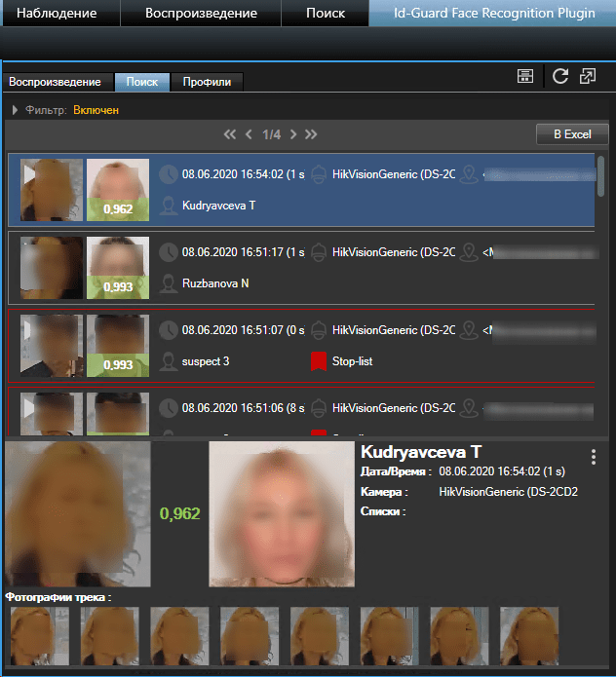The height and width of the screenshot is (677, 616).
Task: Click location pin icon in suspect 3 row
Action: tap(469, 331)
